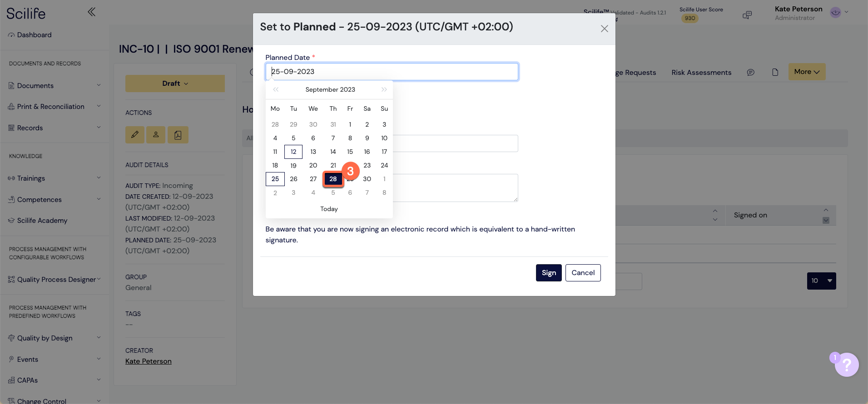Collapse the sidebar with double-chevron icon
The height and width of the screenshot is (404, 868).
point(91,12)
